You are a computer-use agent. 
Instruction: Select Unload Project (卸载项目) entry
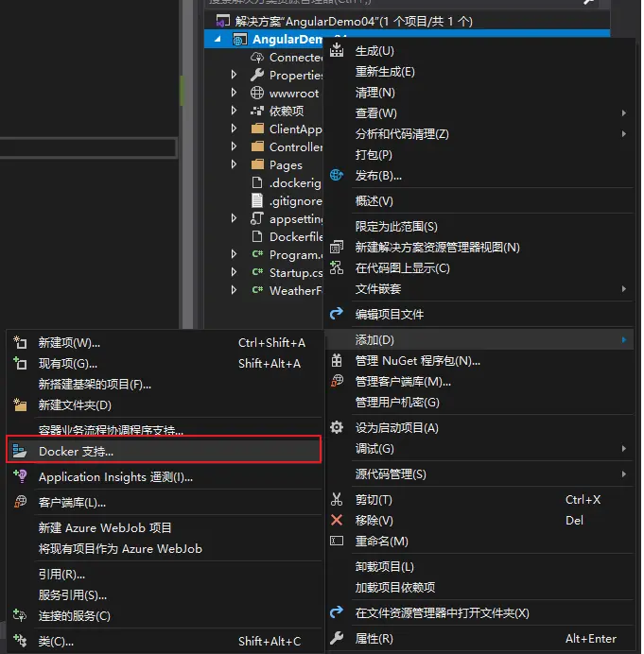pos(479,566)
